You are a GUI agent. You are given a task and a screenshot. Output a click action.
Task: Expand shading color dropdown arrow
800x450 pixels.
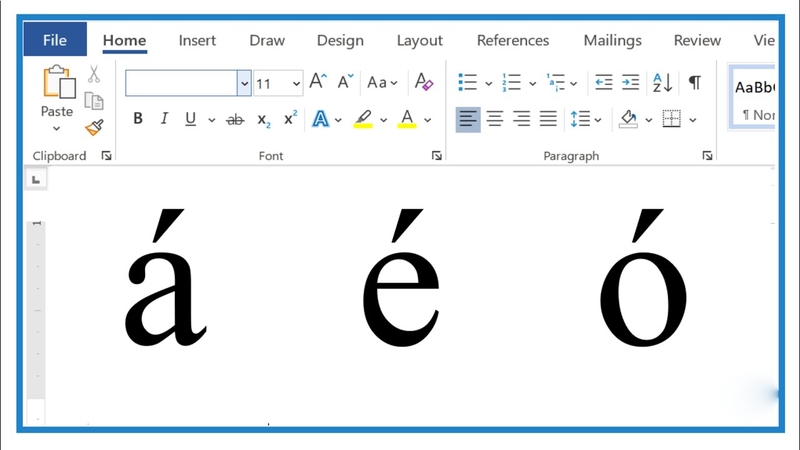point(648,120)
